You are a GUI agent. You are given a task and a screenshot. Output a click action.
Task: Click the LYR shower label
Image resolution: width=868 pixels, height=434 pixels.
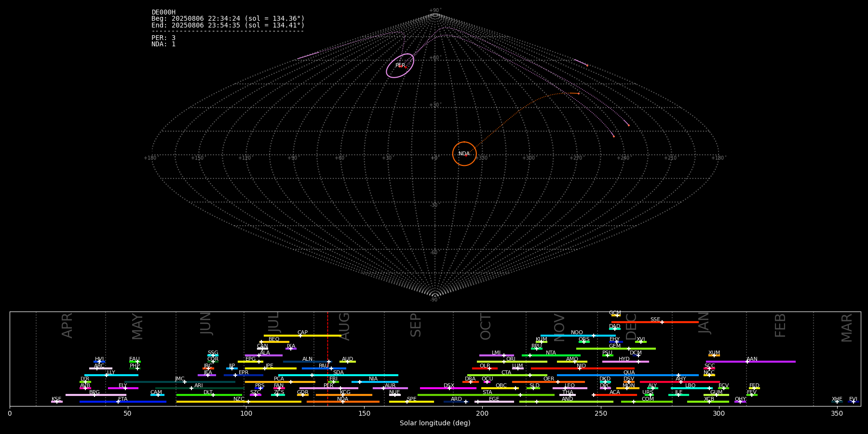[85, 379]
